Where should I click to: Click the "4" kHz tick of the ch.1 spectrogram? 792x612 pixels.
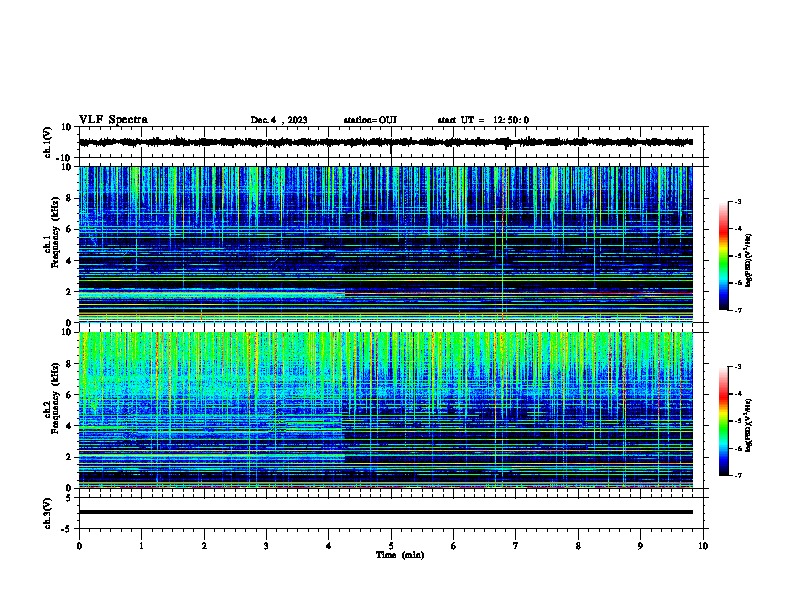pyautogui.click(x=69, y=261)
